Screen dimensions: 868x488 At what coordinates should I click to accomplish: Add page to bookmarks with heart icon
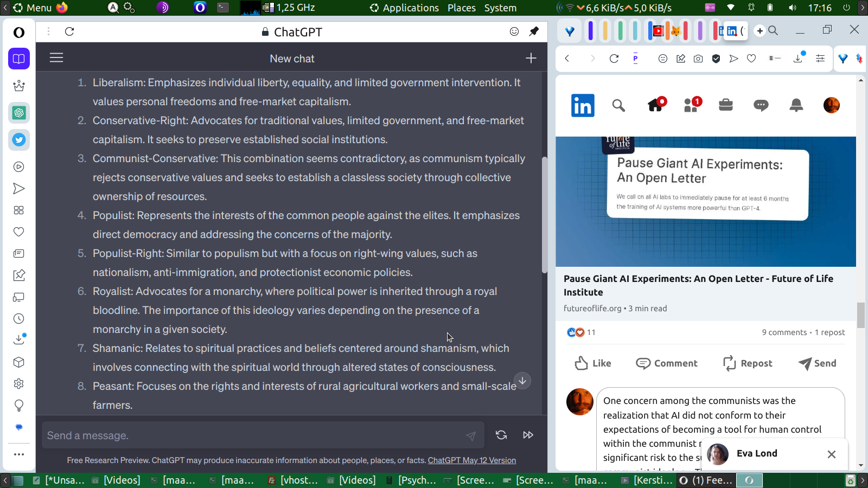751,59
